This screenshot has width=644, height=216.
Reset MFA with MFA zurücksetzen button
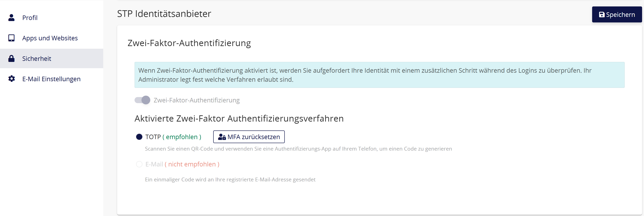click(x=249, y=137)
